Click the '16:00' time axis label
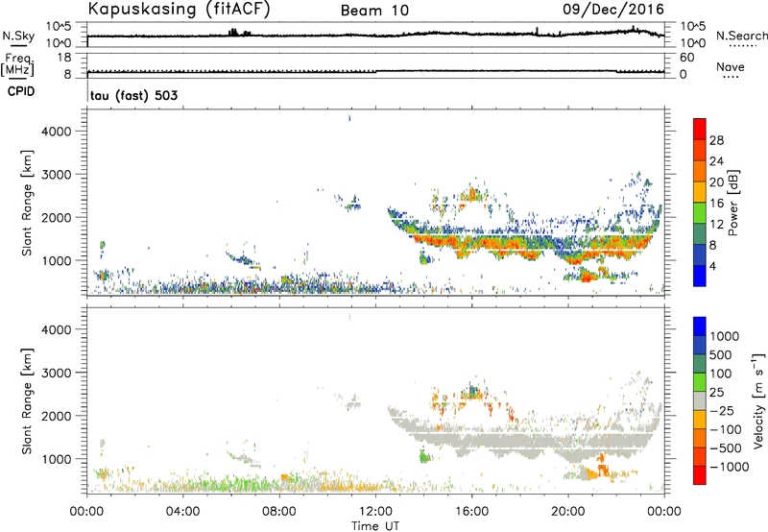768x532 pixels. click(471, 512)
